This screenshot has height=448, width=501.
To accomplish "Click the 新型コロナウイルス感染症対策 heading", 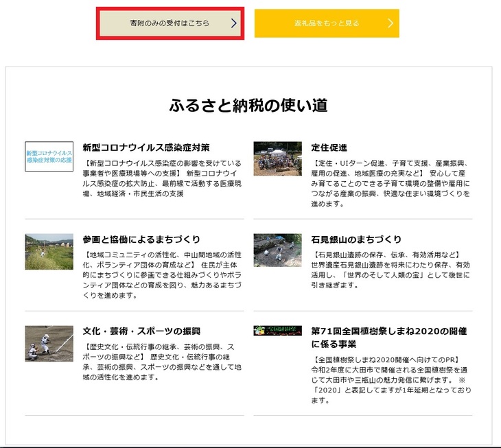I will tap(146, 148).
